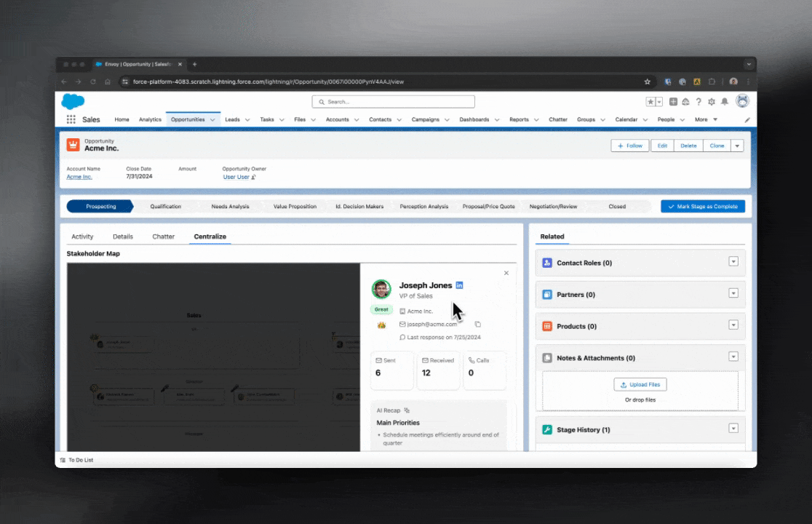Expand the Contact Roles dropdown arrow
The image size is (812, 524).
[x=733, y=262]
